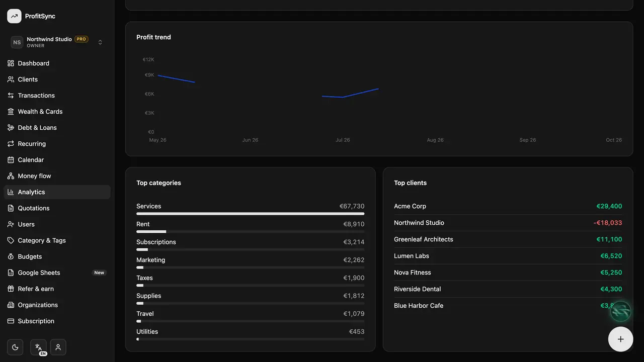Expand the Northwind Studio organization switcher
Image resolution: width=644 pixels, height=362 pixels.
[57, 42]
